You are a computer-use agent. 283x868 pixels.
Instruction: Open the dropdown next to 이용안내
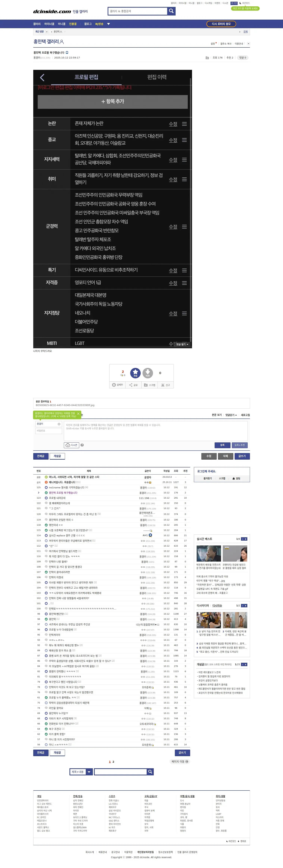[x=248, y=44]
